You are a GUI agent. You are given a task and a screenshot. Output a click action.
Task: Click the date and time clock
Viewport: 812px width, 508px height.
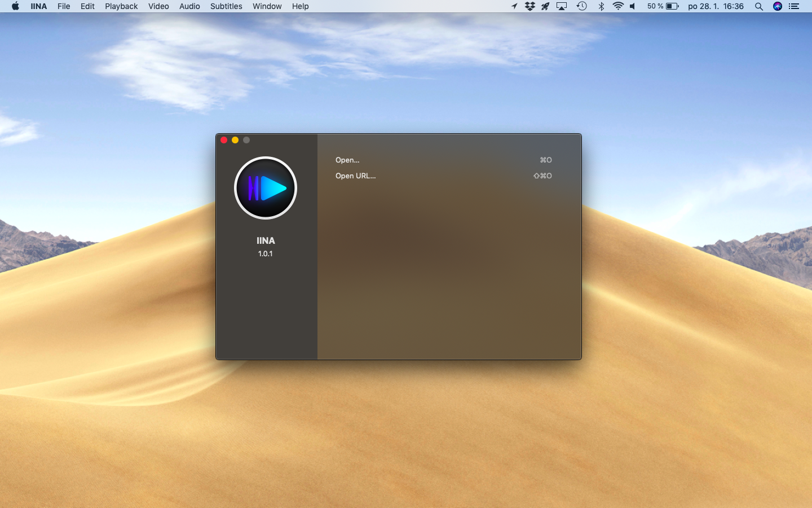716,6
